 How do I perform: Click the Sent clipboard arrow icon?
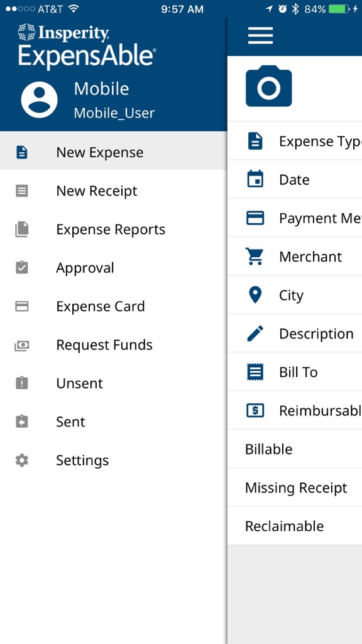[x=22, y=421]
